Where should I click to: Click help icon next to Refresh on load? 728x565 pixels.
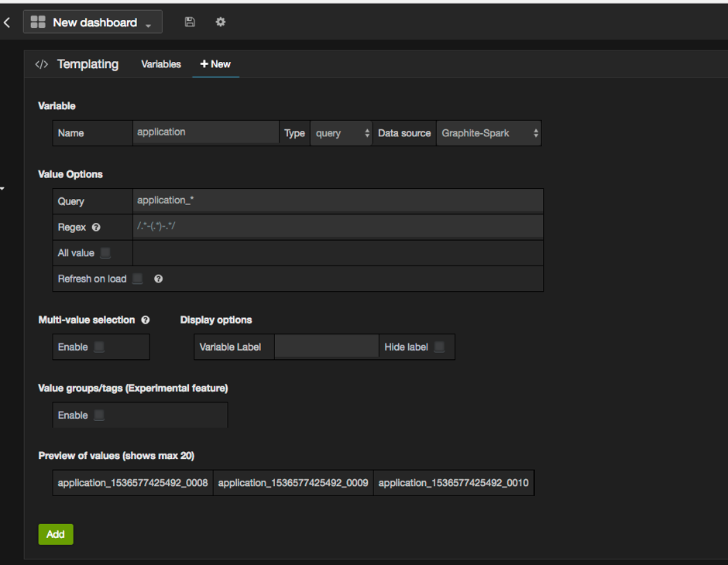click(x=158, y=279)
